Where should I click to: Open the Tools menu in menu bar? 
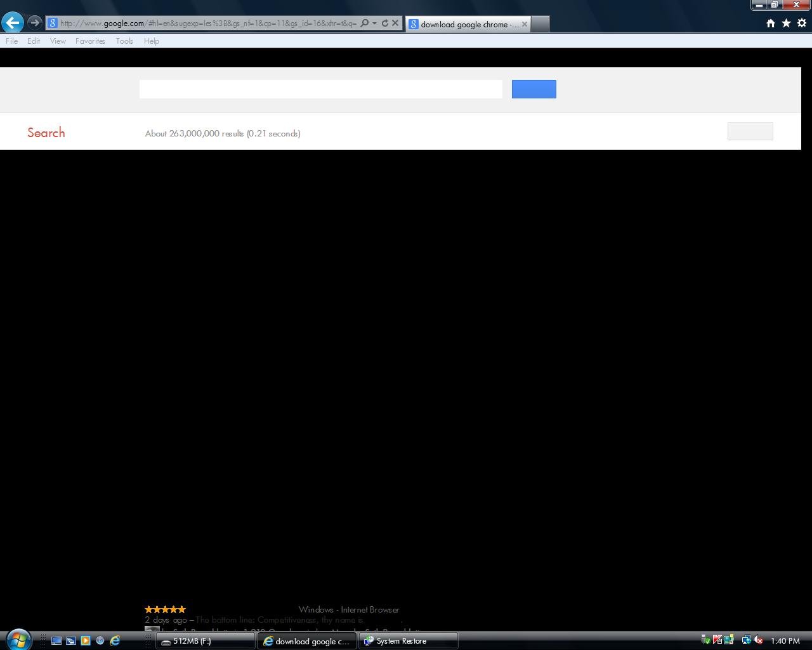[x=124, y=41]
